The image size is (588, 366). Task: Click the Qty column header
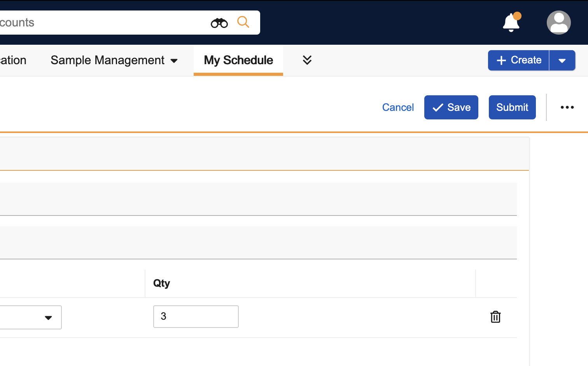click(162, 283)
